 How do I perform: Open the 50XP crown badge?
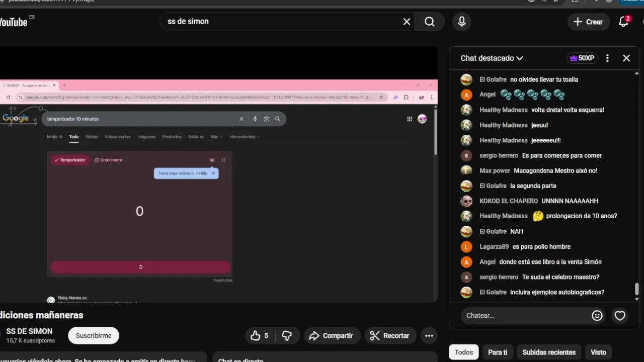pos(582,58)
